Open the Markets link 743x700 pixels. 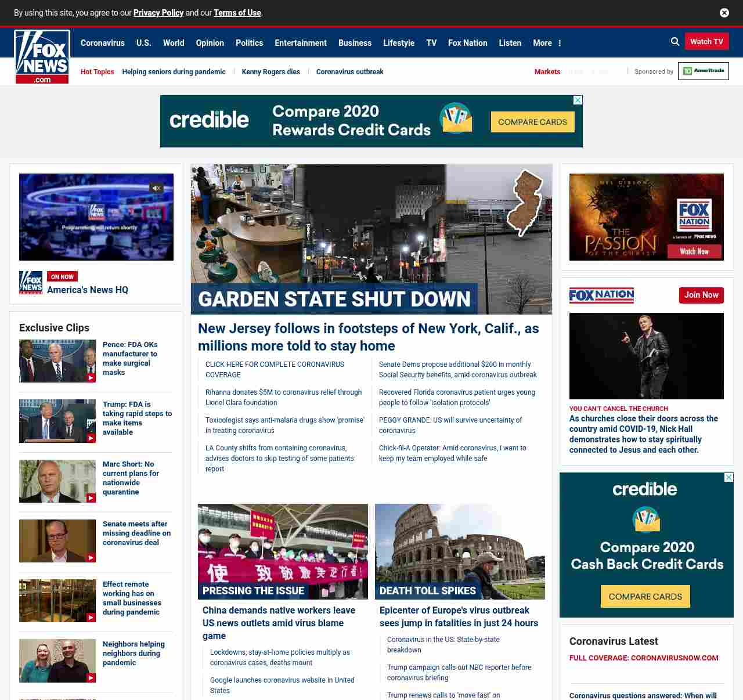pyautogui.click(x=547, y=72)
